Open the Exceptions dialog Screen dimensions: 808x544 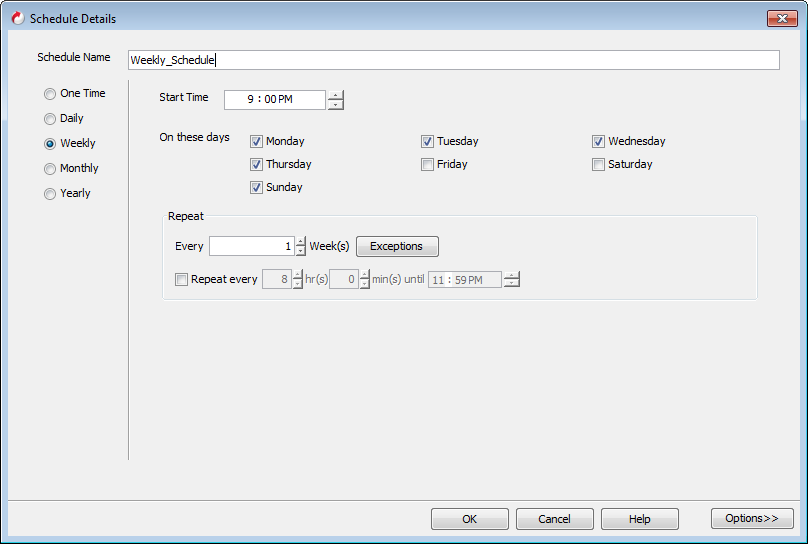click(397, 246)
